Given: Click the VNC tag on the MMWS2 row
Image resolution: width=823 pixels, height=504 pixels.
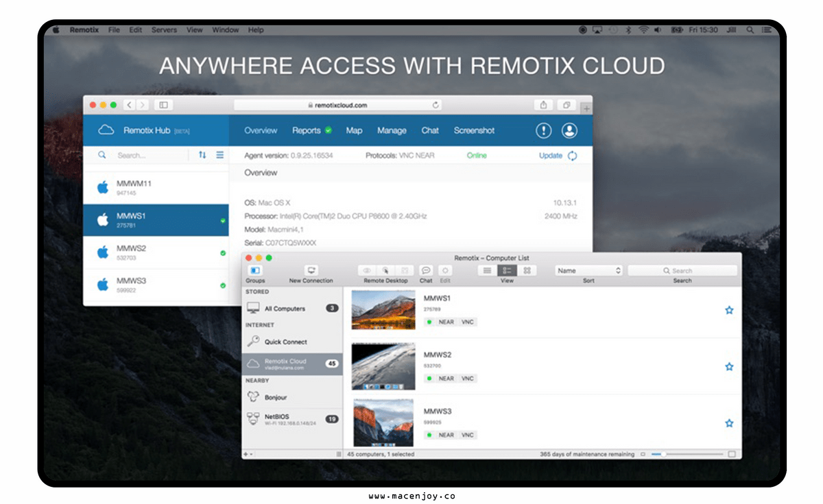Looking at the screenshot, I should [467, 379].
